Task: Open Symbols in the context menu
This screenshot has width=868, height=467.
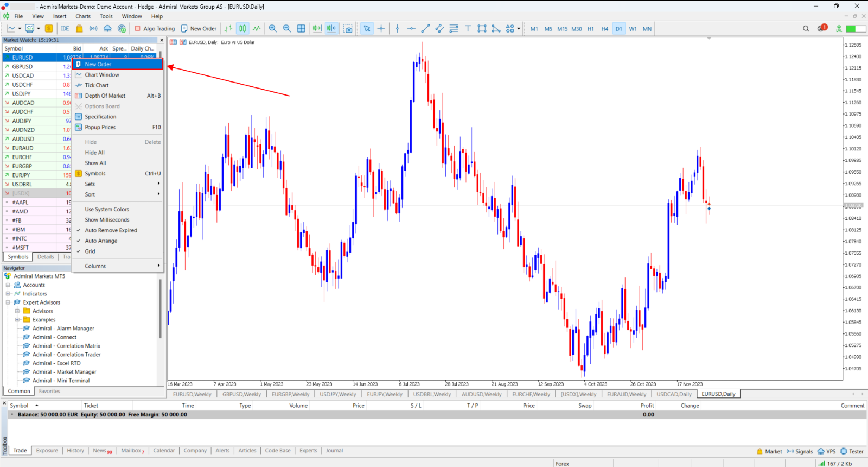Action: 118,174
